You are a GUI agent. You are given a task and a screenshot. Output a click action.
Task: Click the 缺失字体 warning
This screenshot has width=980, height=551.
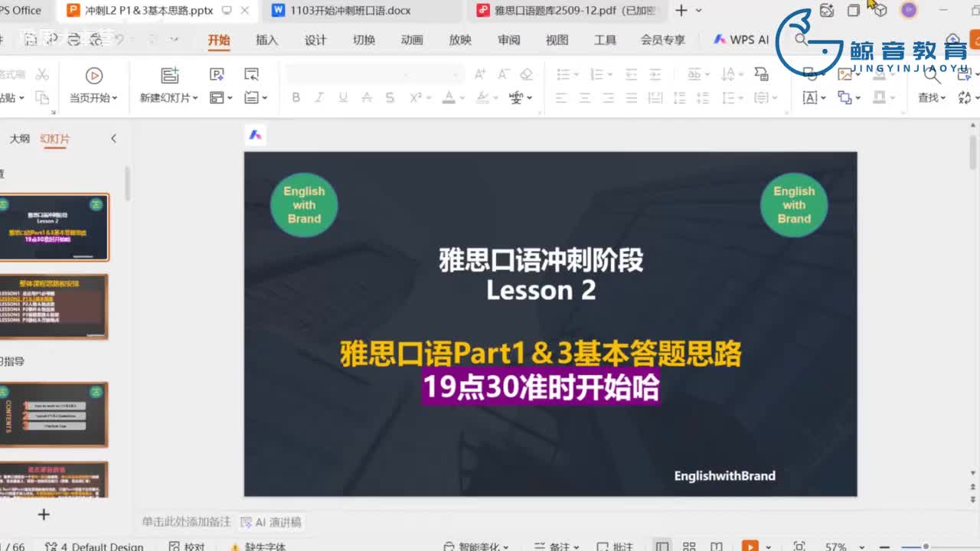pos(258,546)
